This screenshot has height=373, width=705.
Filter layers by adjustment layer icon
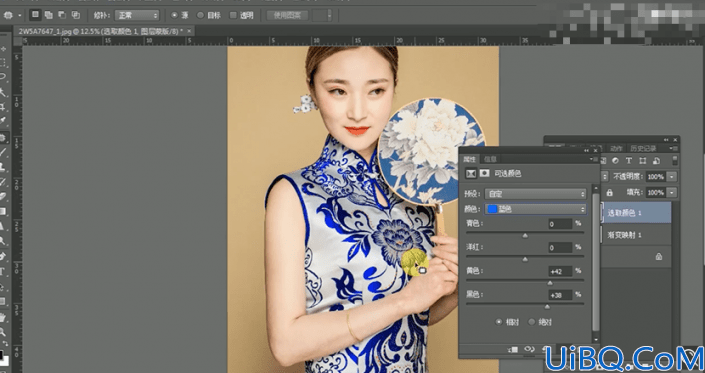615,160
